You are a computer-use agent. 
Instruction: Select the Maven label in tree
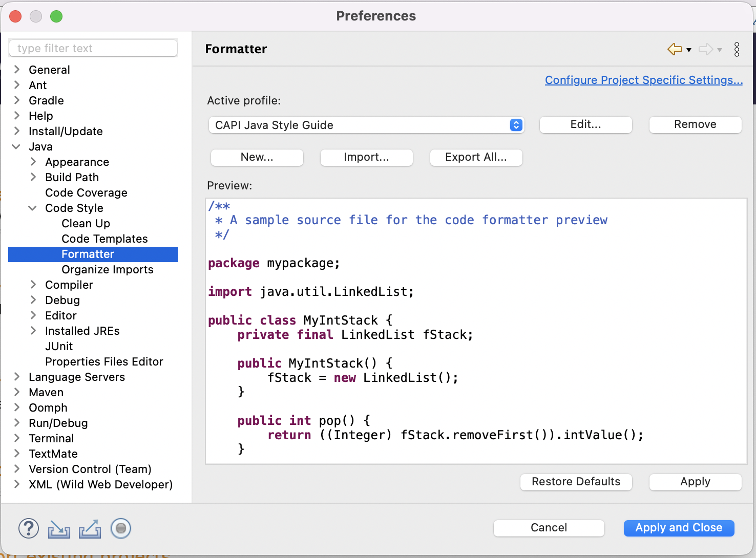(x=46, y=392)
